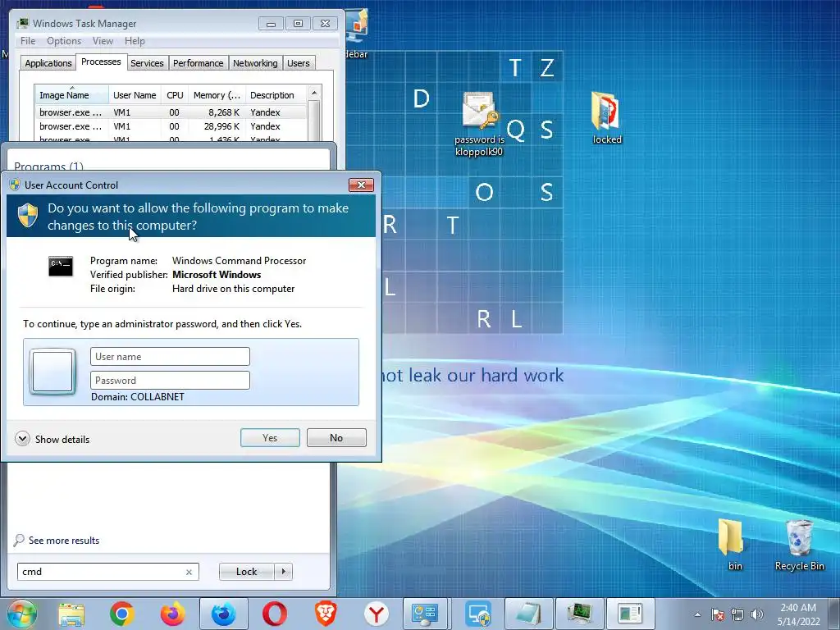
Task: Sort processes by Description column
Action: point(276,95)
